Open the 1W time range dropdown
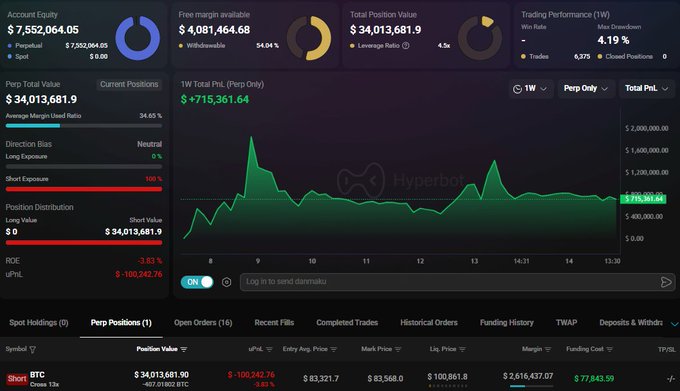This screenshot has height=391, width=680. (530, 88)
